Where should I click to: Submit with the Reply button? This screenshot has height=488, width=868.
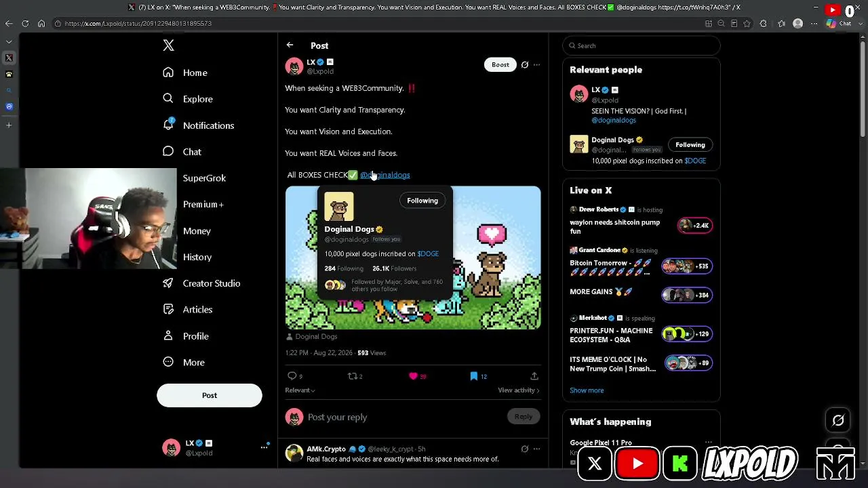[524, 417]
